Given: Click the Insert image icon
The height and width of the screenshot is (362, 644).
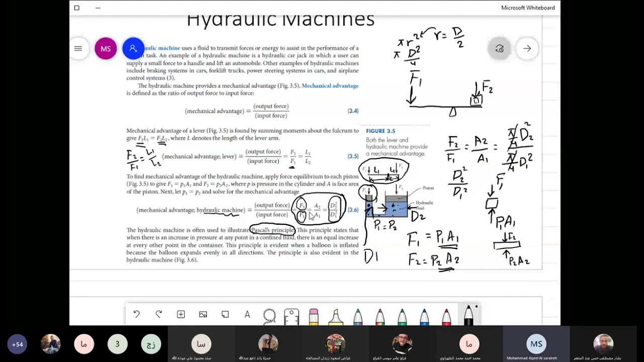Looking at the screenshot, I should (x=203, y=314).
